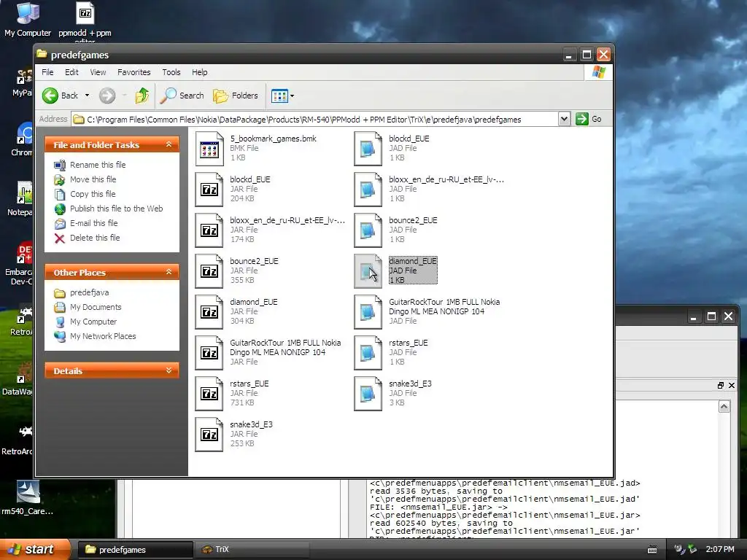Screen dimensions: 747x560
Task: Toggle the Folders pane
Action: tap(236, 96)
